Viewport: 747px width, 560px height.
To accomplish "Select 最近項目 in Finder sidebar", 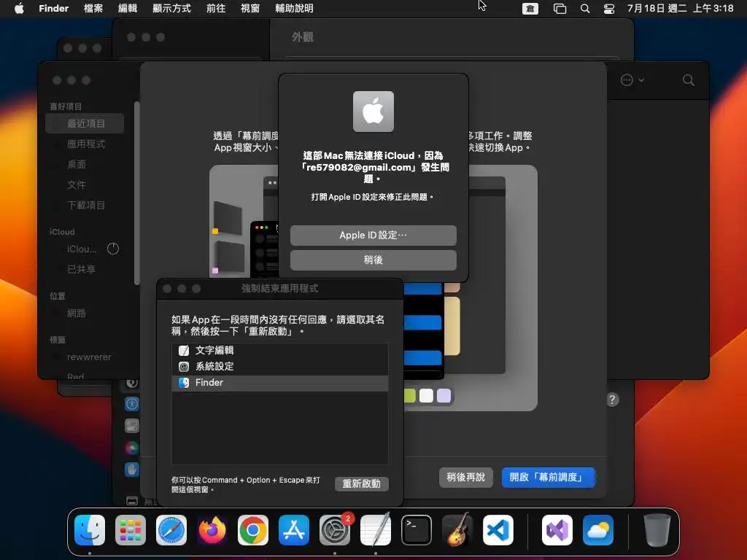I will pos(85,123).
